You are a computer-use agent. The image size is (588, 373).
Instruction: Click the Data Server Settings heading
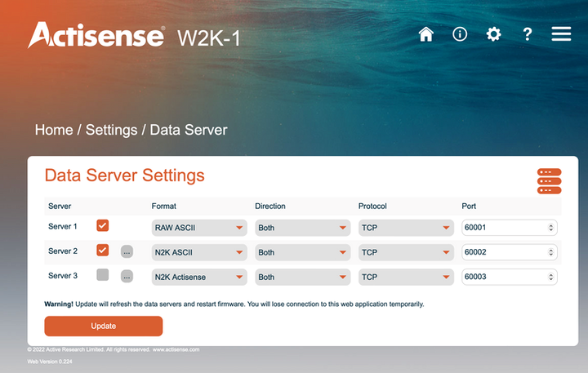point(124,175)
